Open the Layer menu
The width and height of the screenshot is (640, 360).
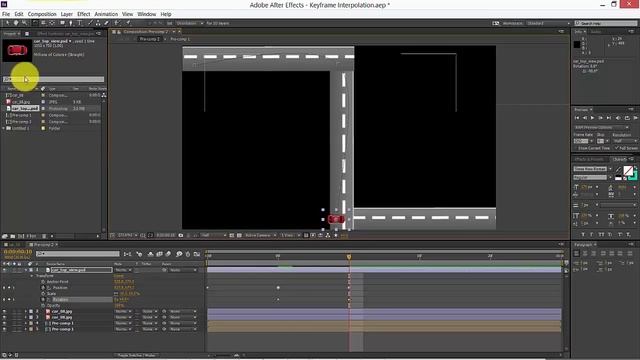(x=67, y=14)
